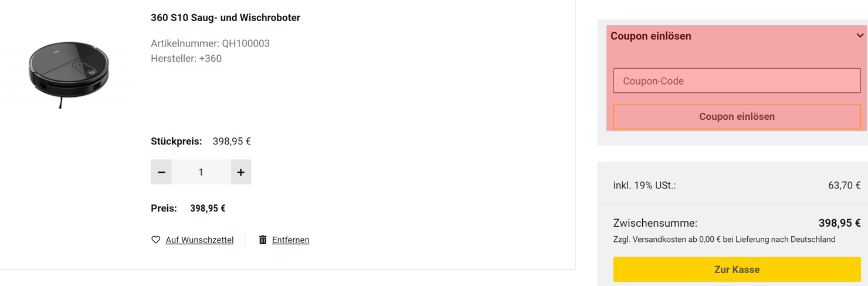868x286 pixels.
Task: Click the Entfernen link
Action: pos(291,240)
